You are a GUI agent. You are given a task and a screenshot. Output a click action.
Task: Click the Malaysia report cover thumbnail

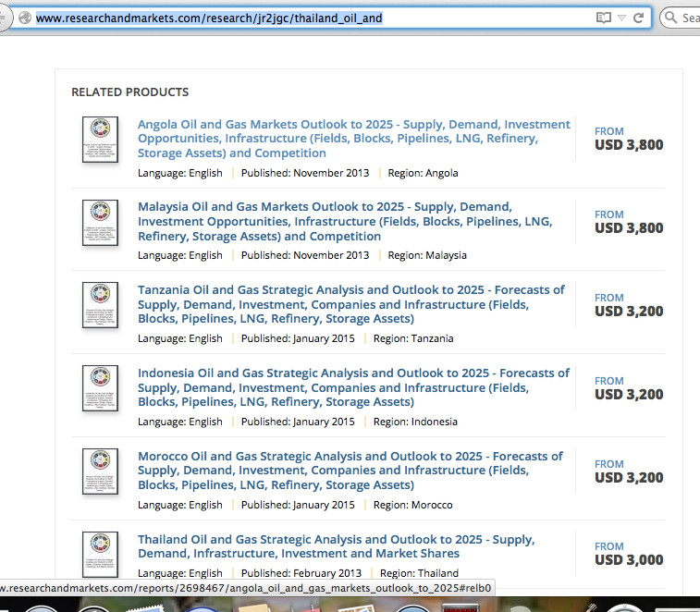tap(100, 222)
